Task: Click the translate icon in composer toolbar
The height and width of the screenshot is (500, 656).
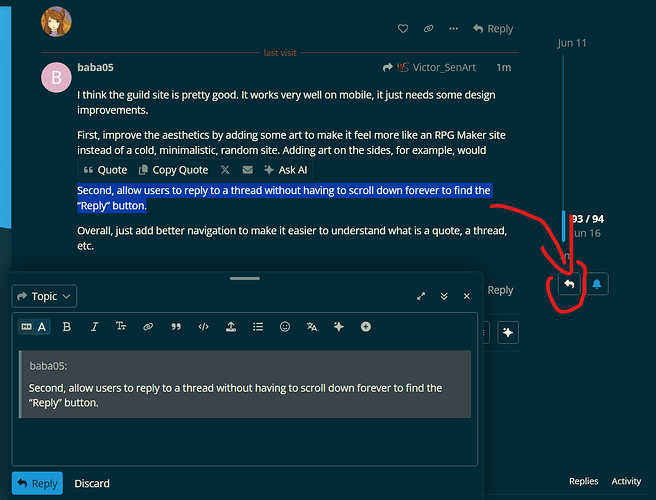Action: click(x=312, y=327)
